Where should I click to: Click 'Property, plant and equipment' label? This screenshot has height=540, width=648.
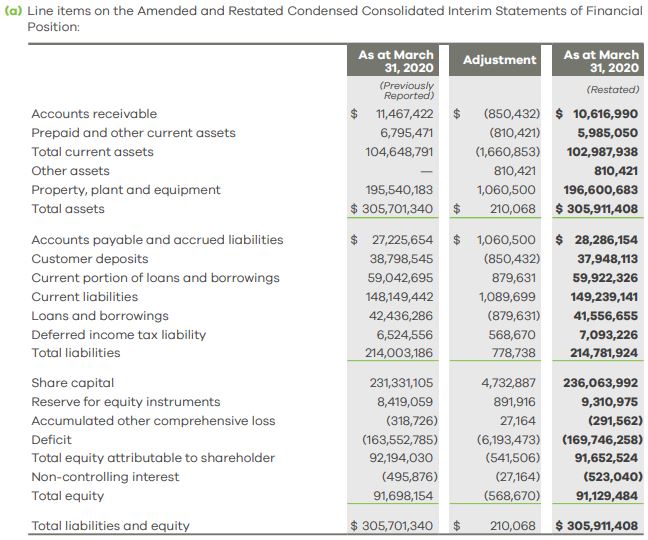126,190
